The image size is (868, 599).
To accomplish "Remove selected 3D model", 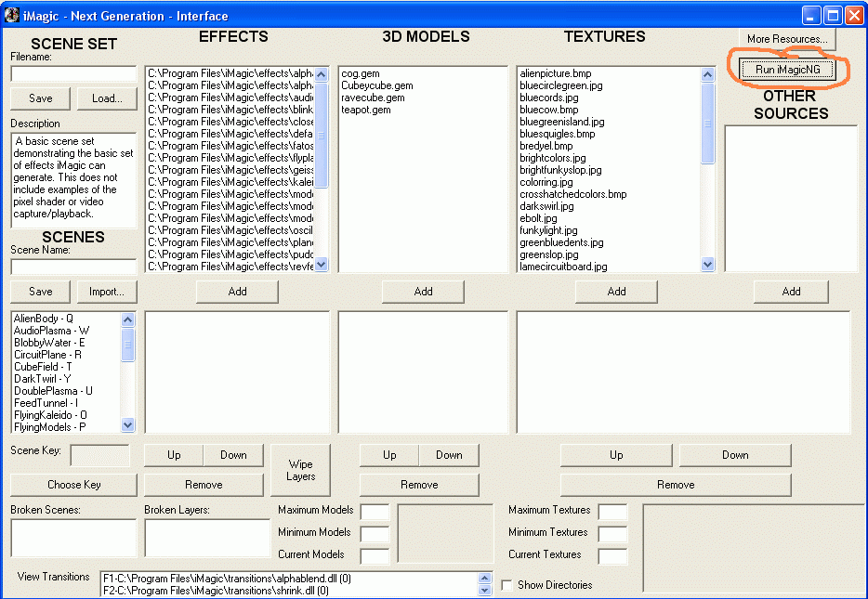I will [x=419, y=485].
